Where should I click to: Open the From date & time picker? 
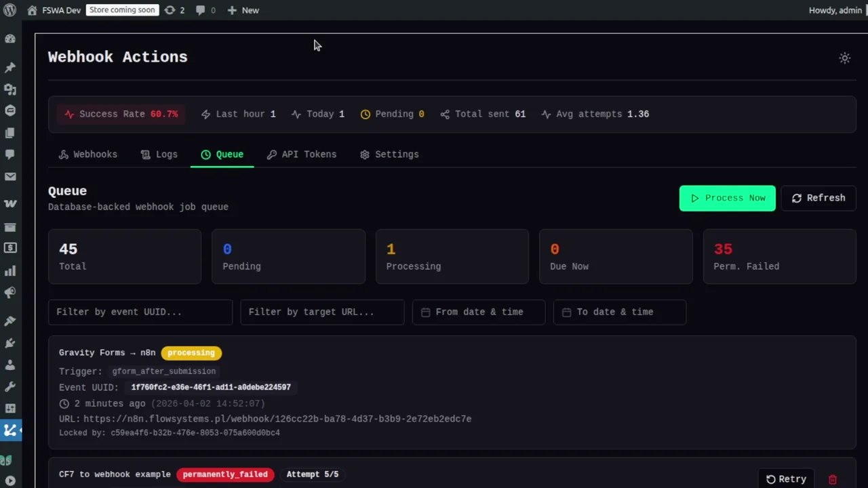[479, 312]
